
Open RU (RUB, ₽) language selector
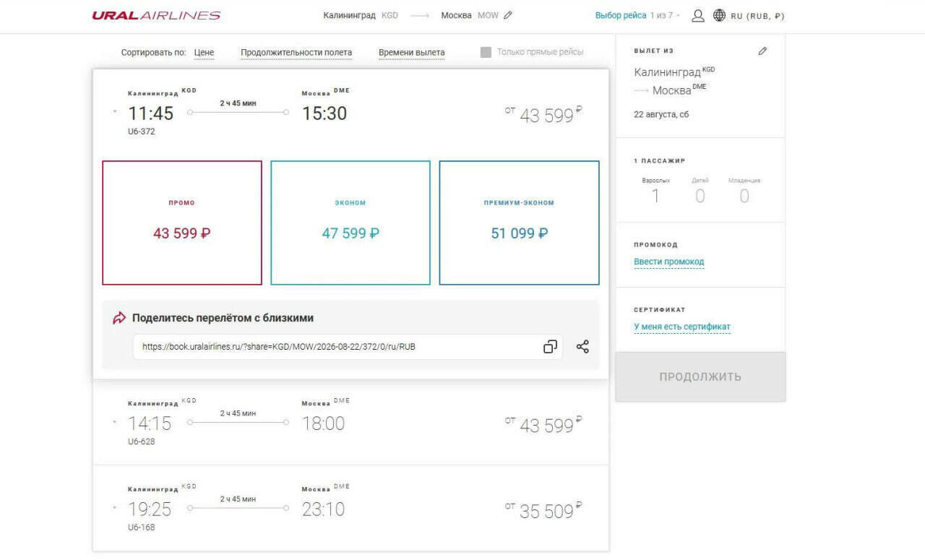coord(757,16)
